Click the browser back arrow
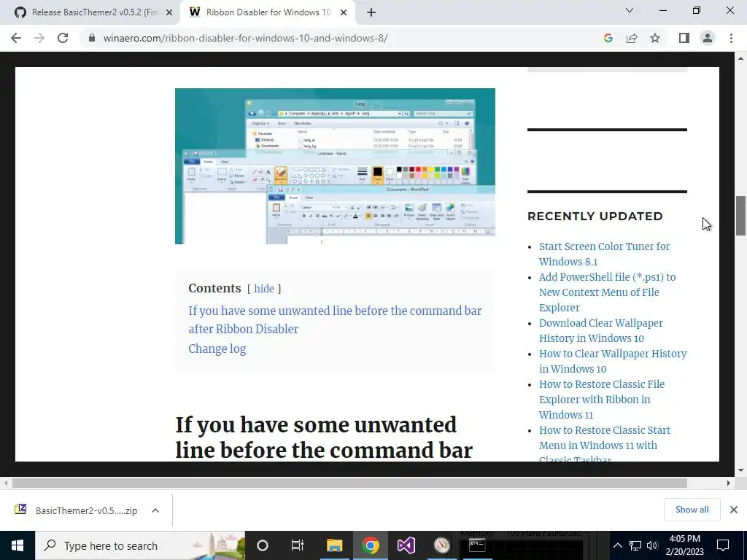The image size is (747, 560). point(16,38)
